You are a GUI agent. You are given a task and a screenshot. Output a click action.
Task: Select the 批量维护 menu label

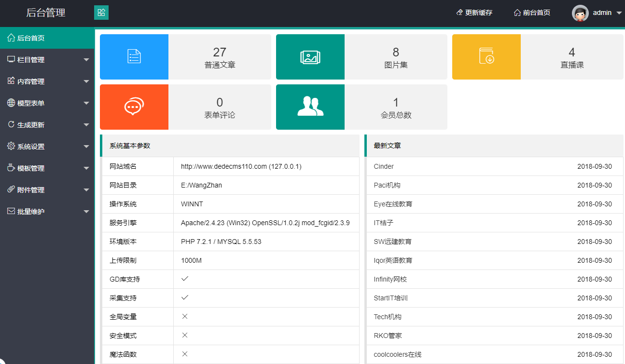(31, 212)
